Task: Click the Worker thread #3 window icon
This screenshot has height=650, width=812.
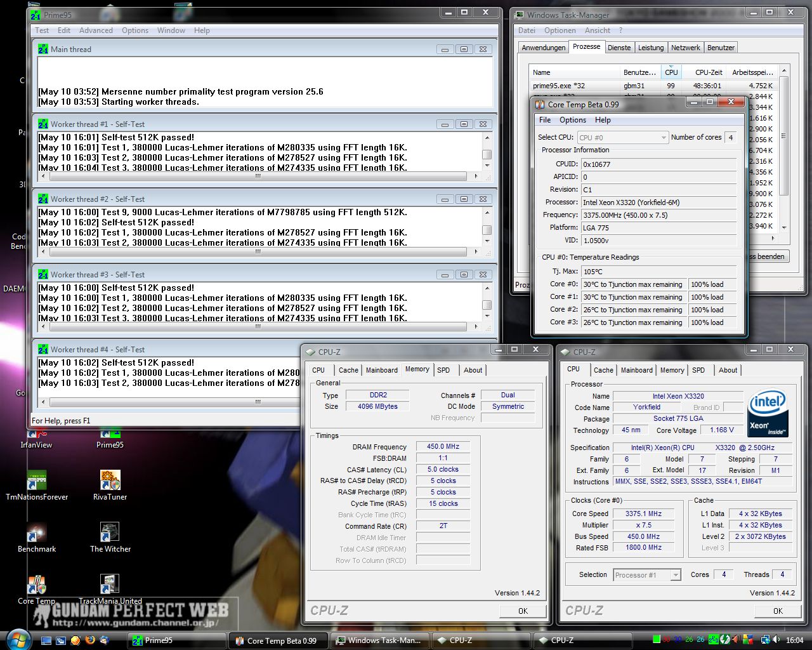Action: pos(43,274)
